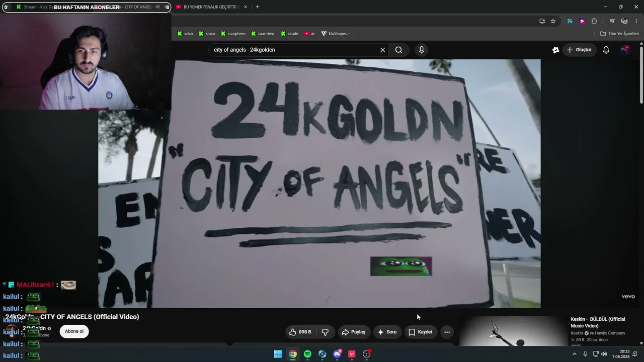
Task: Click the 898 B like count
Action: (305, 332)
